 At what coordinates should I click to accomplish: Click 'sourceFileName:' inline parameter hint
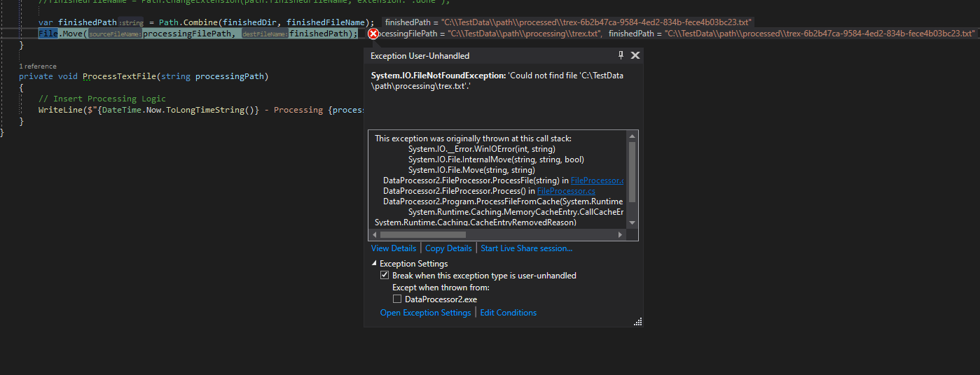click(x=115, y=34)
